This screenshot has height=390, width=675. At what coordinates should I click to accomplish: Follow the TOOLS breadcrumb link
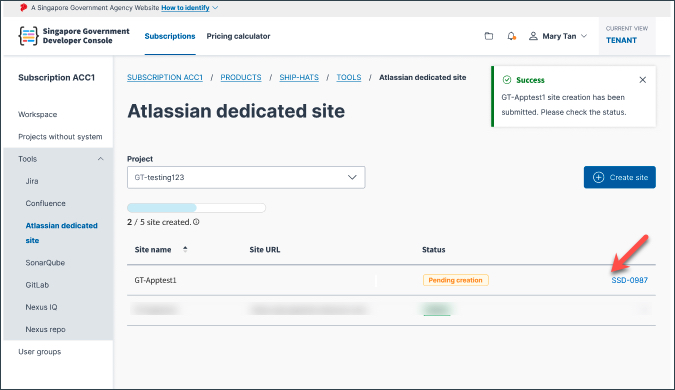pyautogui.click(x=349, y=77)
